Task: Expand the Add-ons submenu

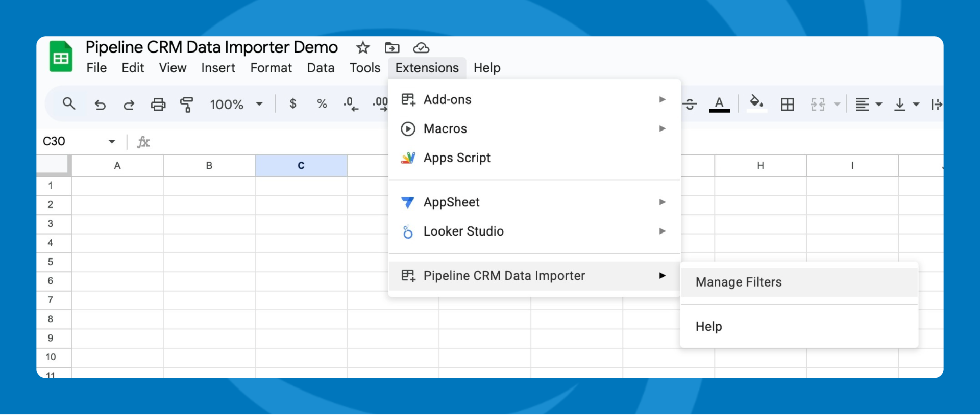Action: coord(448,100)
